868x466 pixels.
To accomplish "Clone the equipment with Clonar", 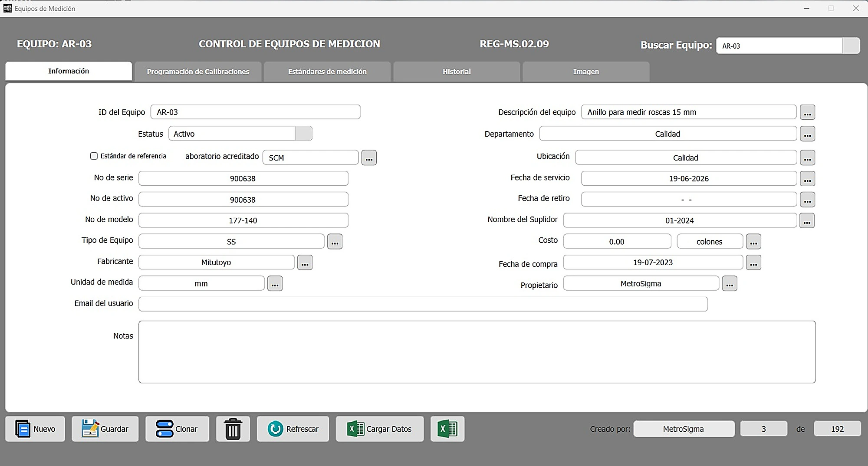I will coord(177,429).
